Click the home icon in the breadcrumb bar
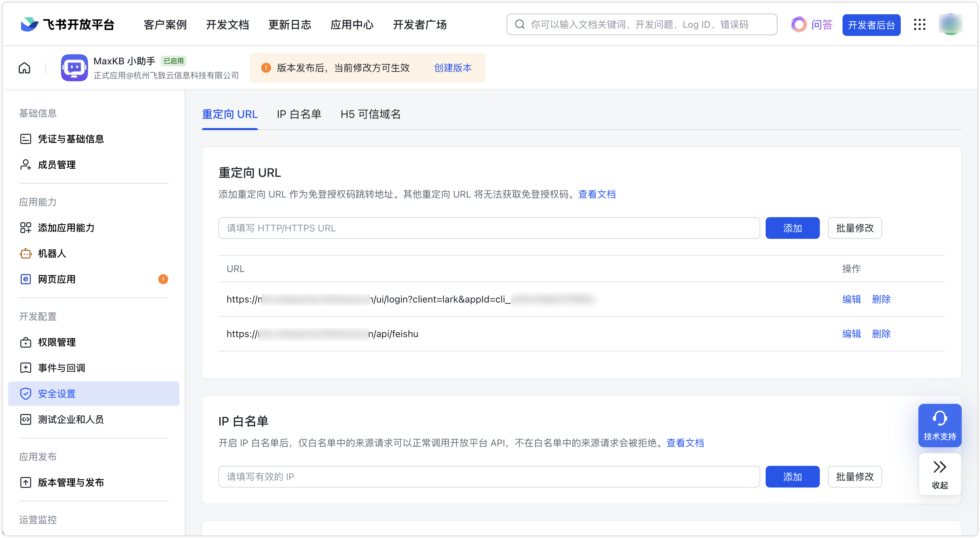This screenshot has height=538, width=980. [x=24, y=67]
